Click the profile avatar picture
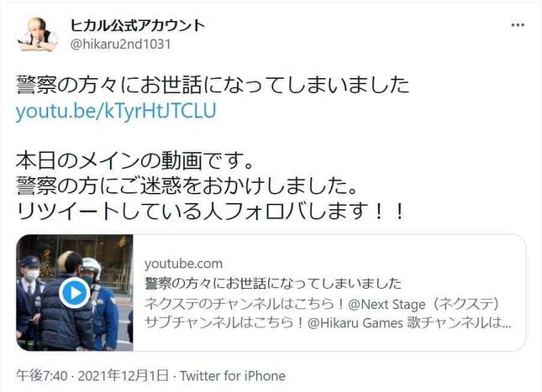 tap(38, 34)
